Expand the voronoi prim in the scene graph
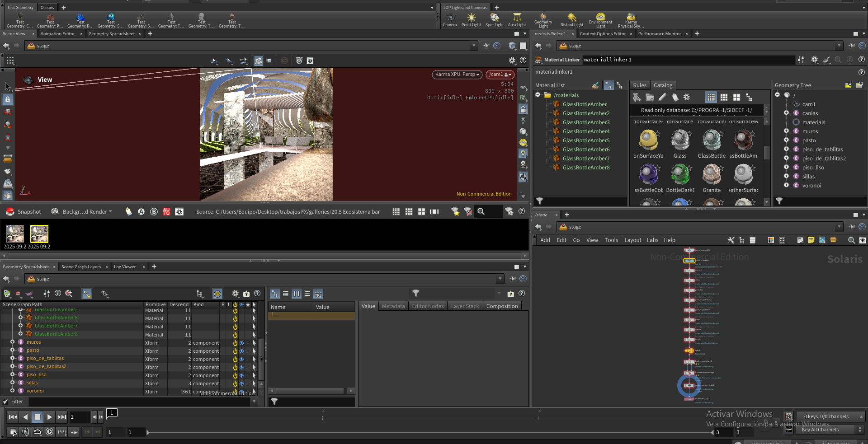Viewport: 868px width, 444px height. pos(13,391)
